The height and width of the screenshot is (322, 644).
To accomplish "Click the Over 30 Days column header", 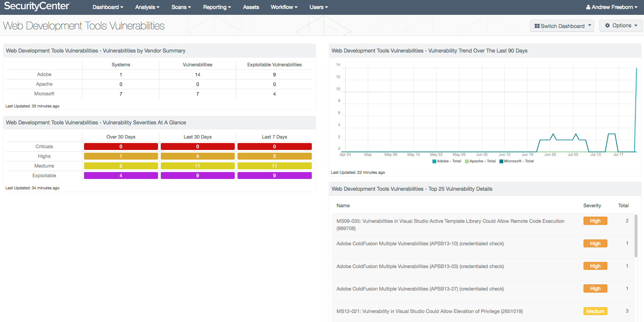I will (121, 137).
